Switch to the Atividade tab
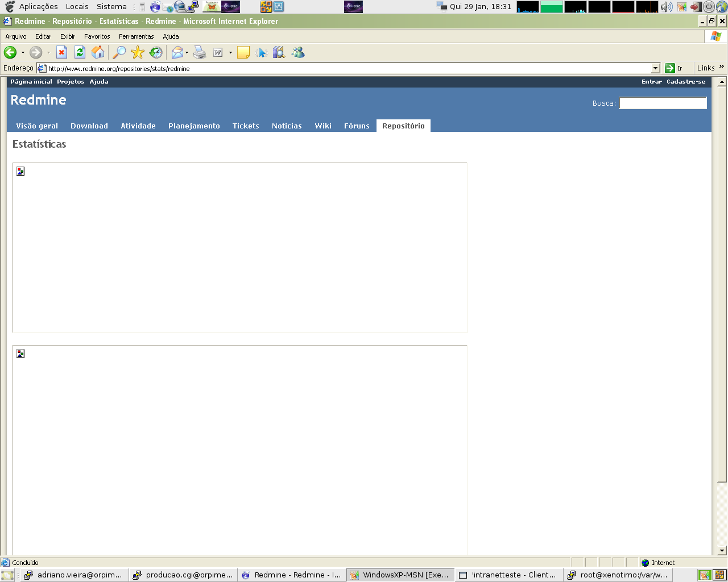Image resolution: width=728 pixels, height=582 pixels. (138, 126)
